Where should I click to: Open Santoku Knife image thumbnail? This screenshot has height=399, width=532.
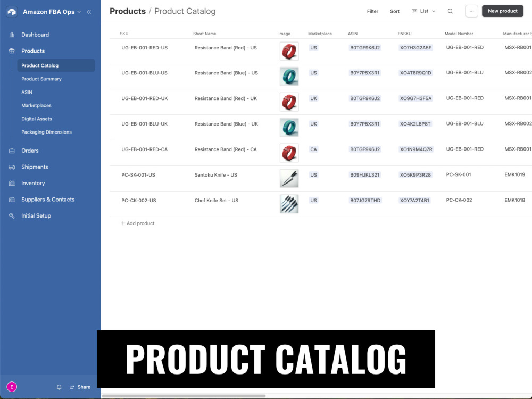289,178
